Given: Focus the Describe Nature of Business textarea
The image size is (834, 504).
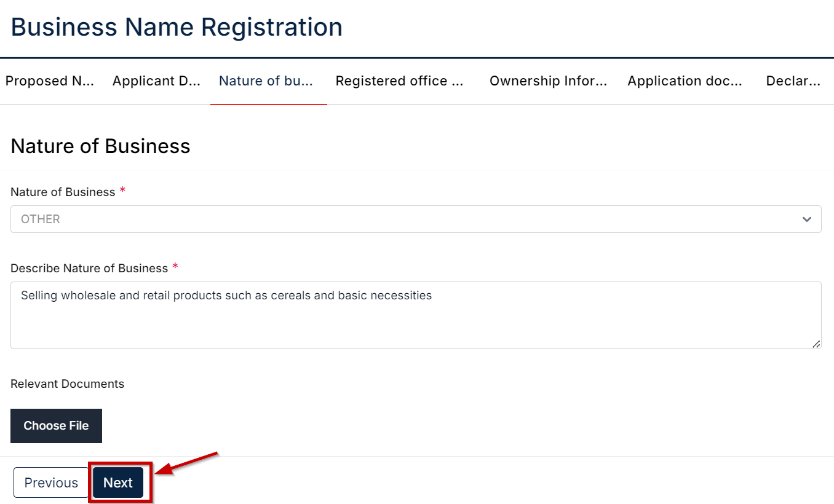Looking at the screenshot, I should [x=416, y=315].
